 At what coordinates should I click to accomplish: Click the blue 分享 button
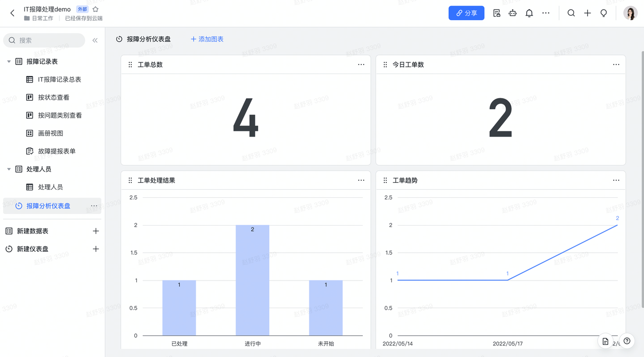coord(466,14)
